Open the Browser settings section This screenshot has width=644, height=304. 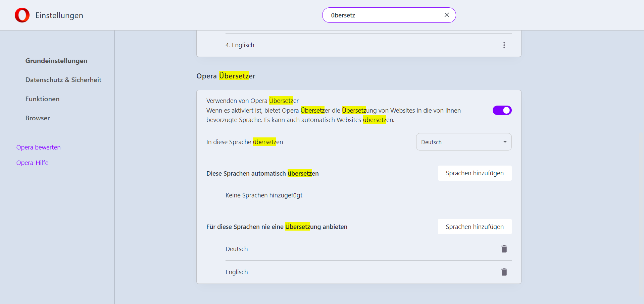coord(38,118)
